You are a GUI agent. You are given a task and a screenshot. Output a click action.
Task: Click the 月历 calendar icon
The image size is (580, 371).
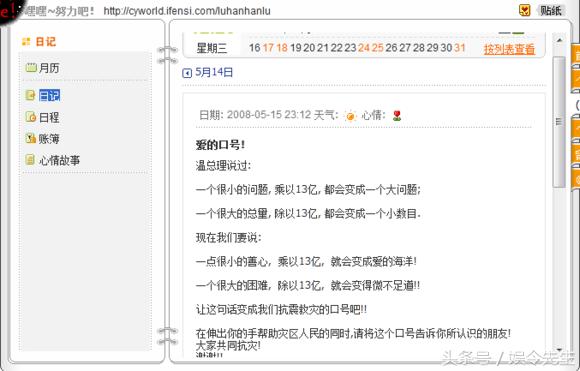point(31,68)
